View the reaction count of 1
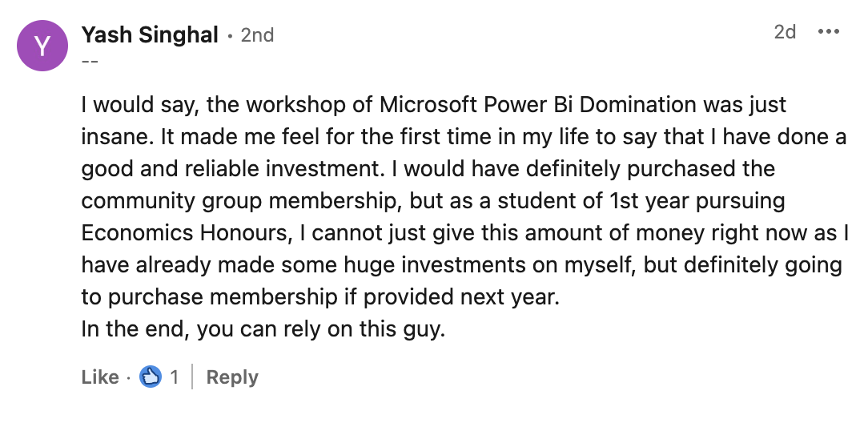 coord(174,377)
